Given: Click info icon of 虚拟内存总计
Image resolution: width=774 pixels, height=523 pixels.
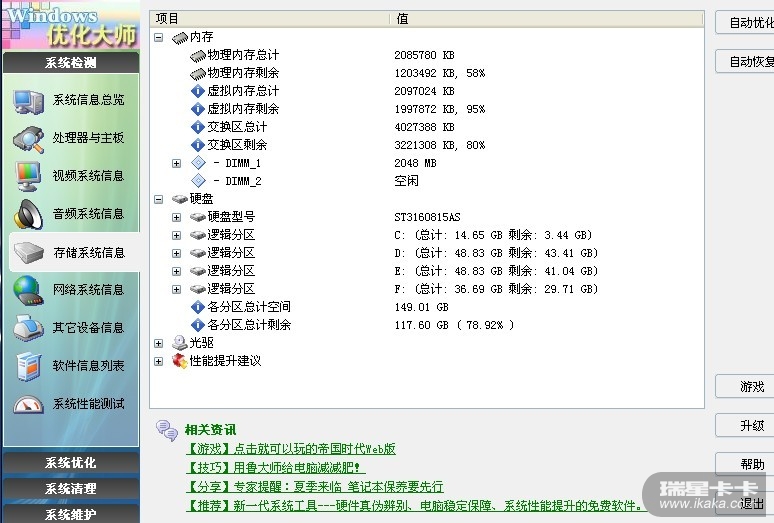Looking at the screenshot, I should coord(197,91).
